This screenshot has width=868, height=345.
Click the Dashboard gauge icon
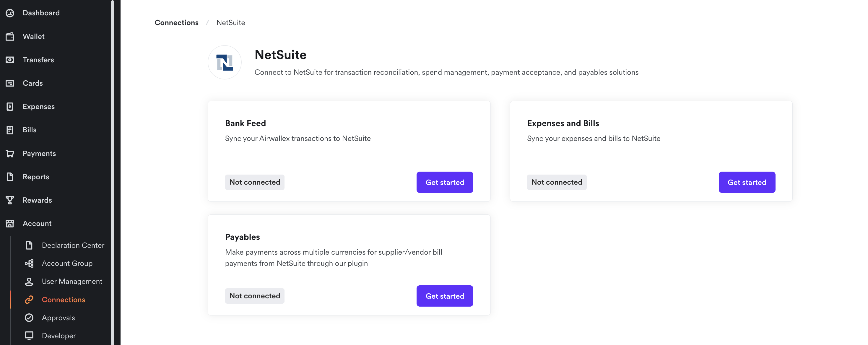pyautogui.click(x=10, y=13)
